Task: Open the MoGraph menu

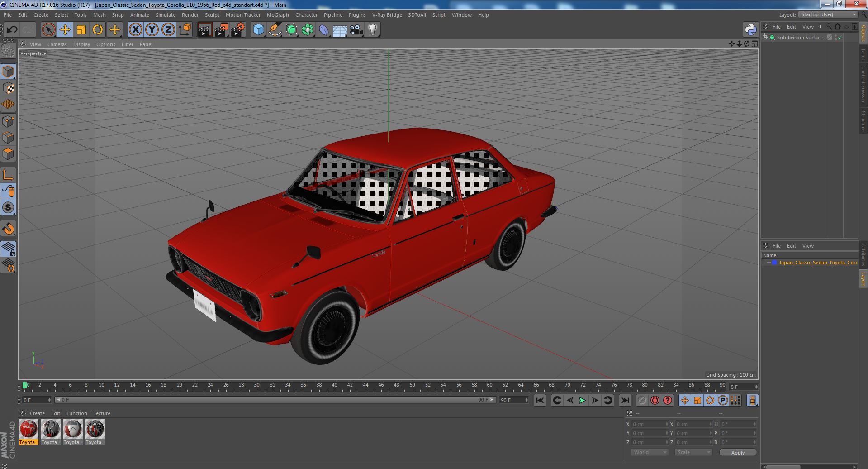Action: (x=278, y=15)
